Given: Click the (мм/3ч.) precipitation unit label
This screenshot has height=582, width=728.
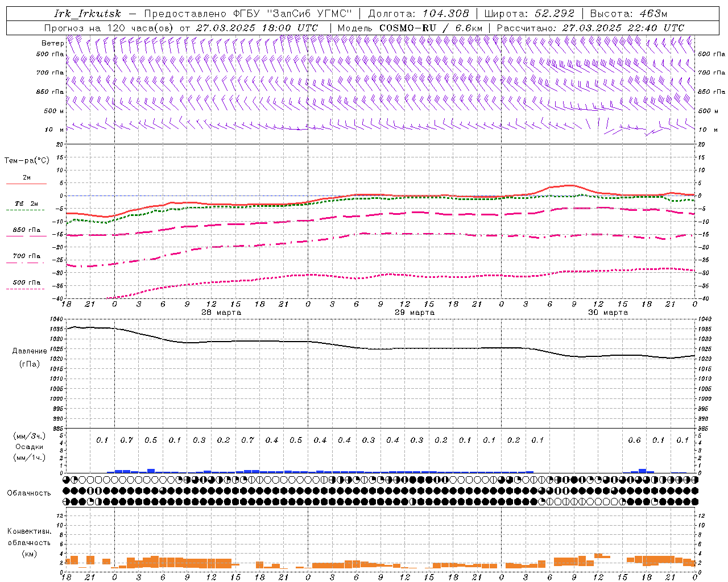Looking at the screenshot, I should tap(30, 436).
